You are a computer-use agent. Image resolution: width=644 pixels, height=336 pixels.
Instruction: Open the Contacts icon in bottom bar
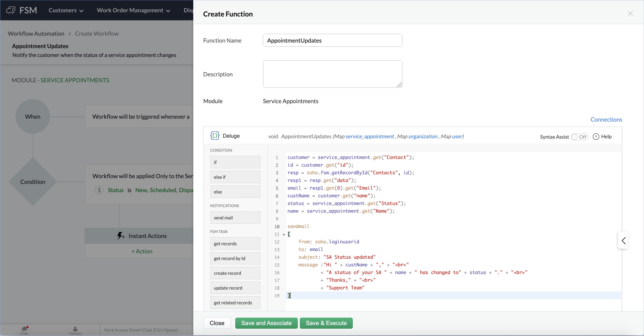click(x=75, y=329)
